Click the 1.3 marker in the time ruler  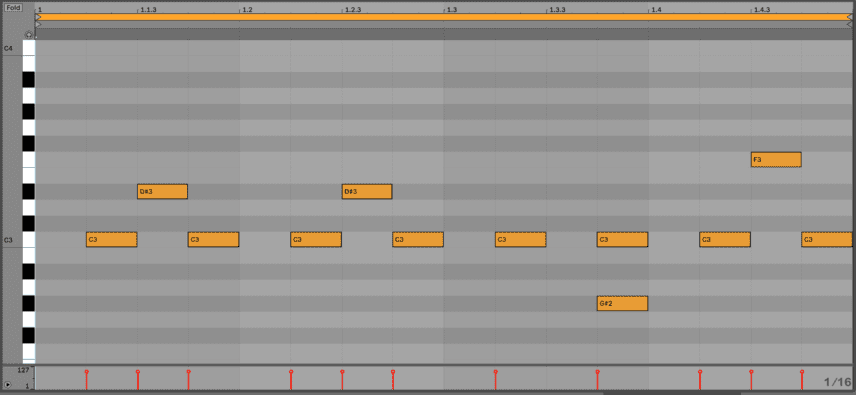451,10
